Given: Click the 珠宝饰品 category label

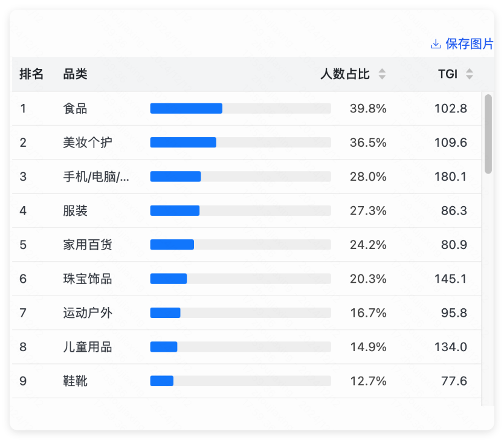Looking at the screenshot, I should pos(87,279).
